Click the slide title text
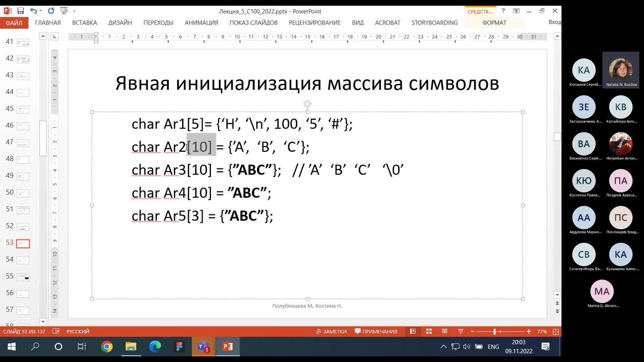 click(x=307, y=83)
